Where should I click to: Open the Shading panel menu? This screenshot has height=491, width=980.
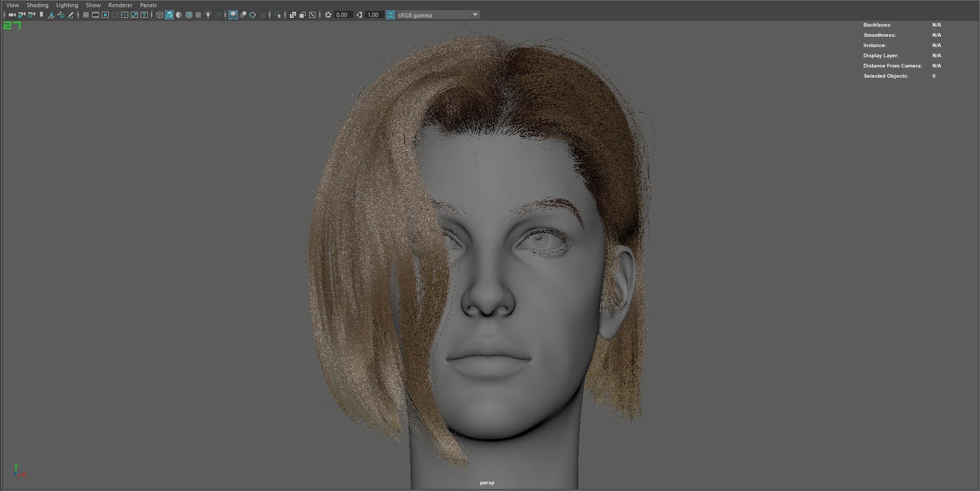(37, 5)
